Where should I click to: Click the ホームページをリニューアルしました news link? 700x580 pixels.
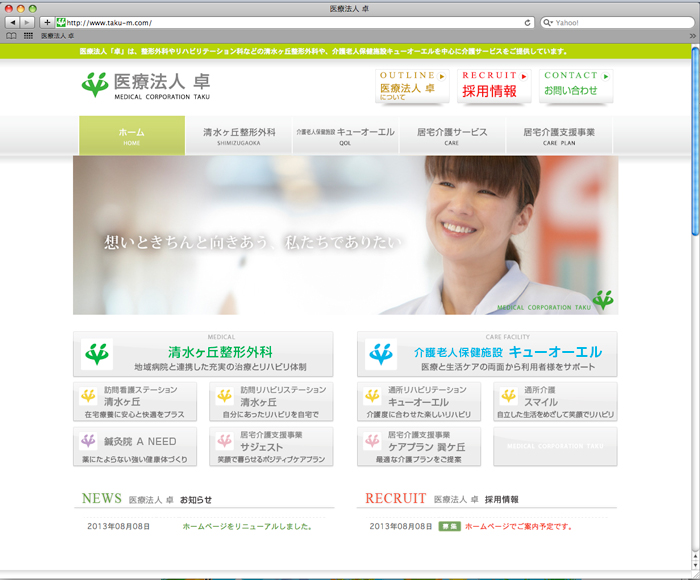[247, 525]
